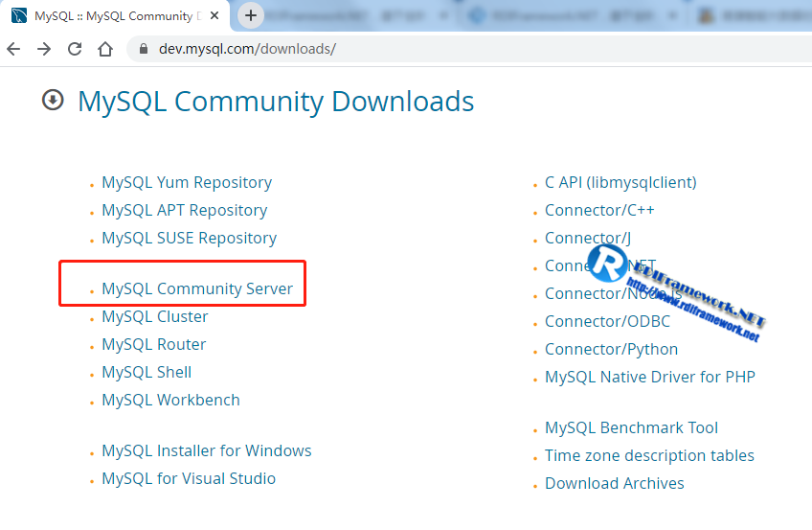812x530 pixels.
Task: Open the MySQL APT Repository link
Action: click(185, 210)
